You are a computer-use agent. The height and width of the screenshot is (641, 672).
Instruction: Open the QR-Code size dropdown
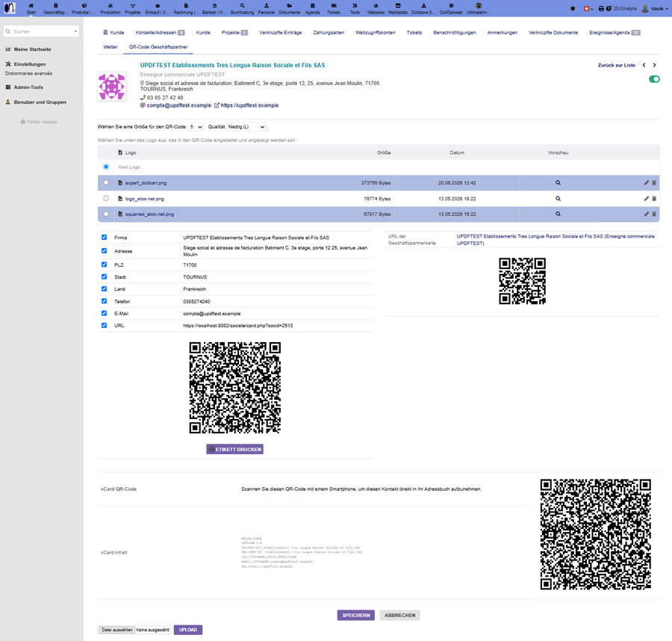pos(196,127)
